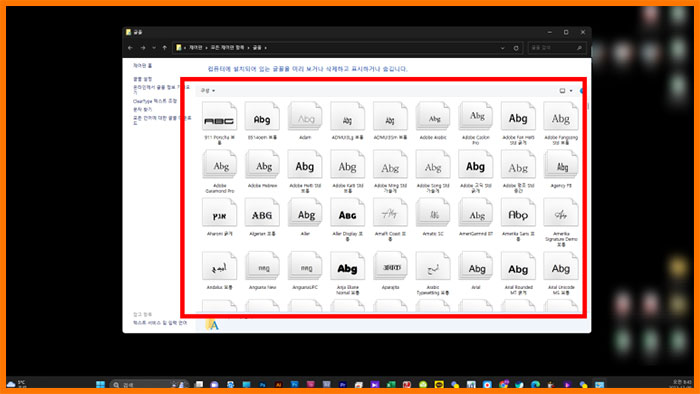Open the weather widget on taskbar
Screen dimensions: 700x394
[17, 385]
